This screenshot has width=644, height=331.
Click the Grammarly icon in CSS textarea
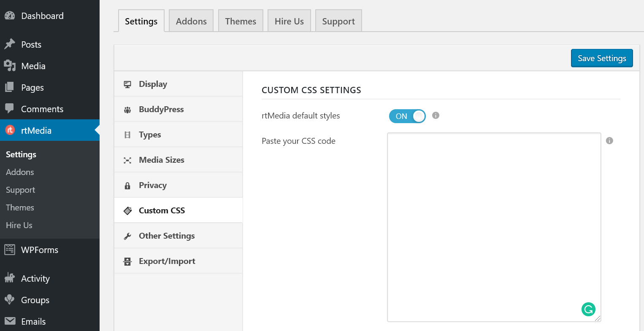pos(589,309)
